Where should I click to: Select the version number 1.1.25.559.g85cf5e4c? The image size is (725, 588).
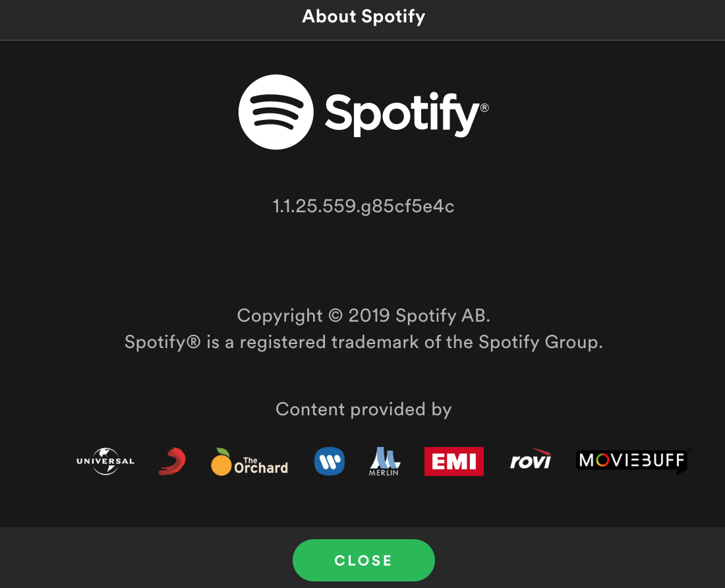click(363, 206)
